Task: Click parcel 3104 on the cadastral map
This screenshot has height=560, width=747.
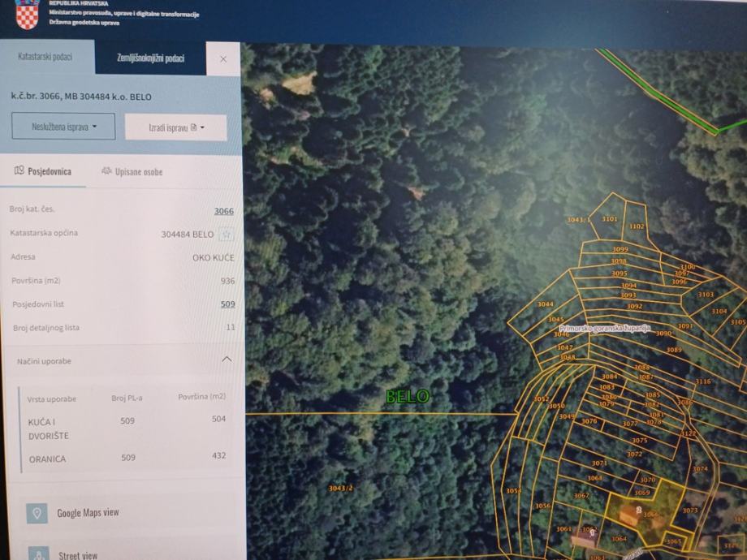Action: pos(719,311)
